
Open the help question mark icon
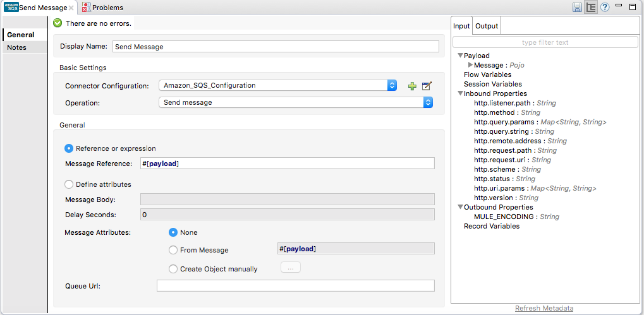coord(605,8)
